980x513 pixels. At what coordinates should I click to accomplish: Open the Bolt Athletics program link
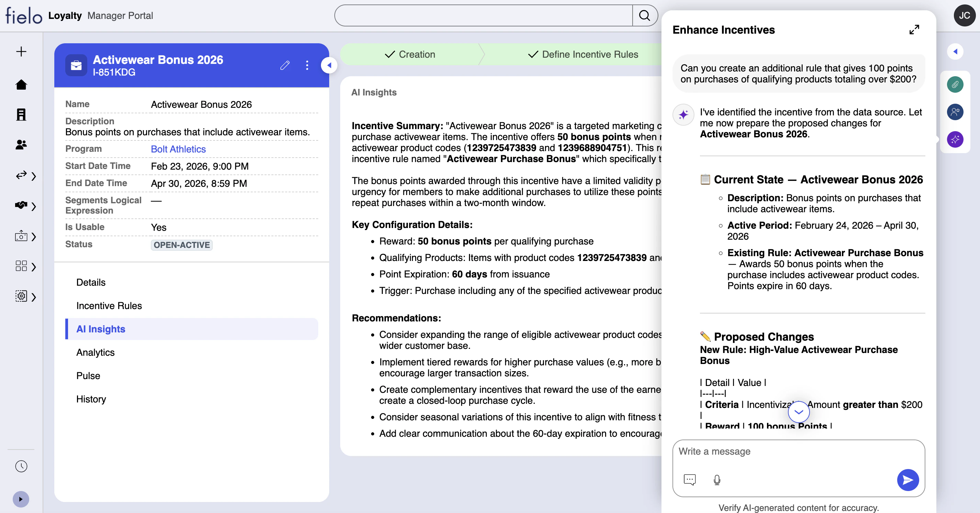coord(178,149)
